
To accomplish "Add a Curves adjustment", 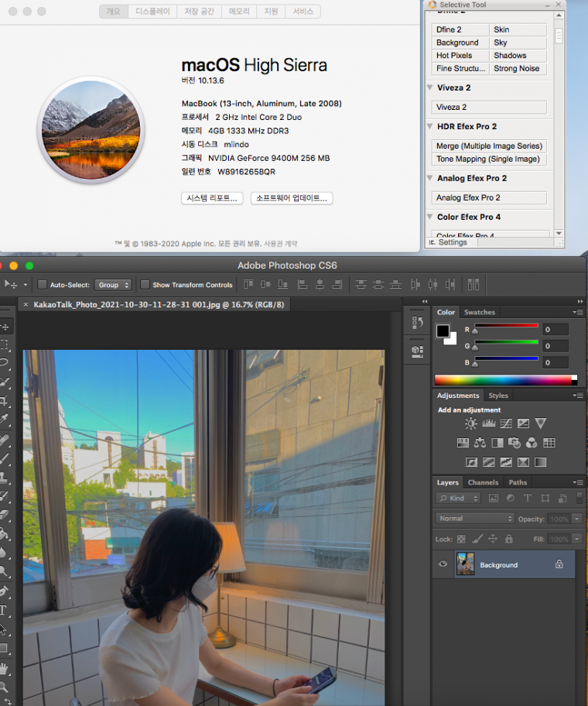I will [x=506, y=423].
